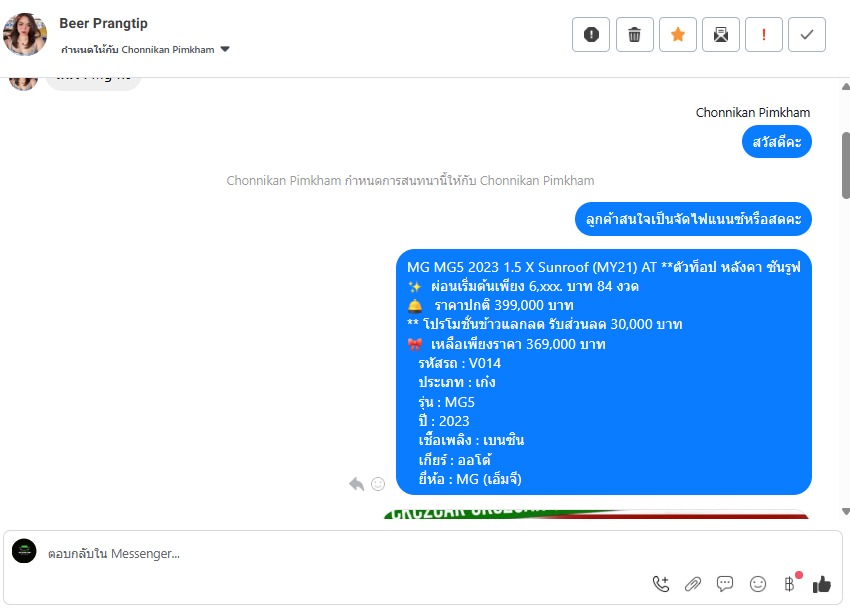
Task: Click the page avatar beside the reply box
Action: click(24, 551)
